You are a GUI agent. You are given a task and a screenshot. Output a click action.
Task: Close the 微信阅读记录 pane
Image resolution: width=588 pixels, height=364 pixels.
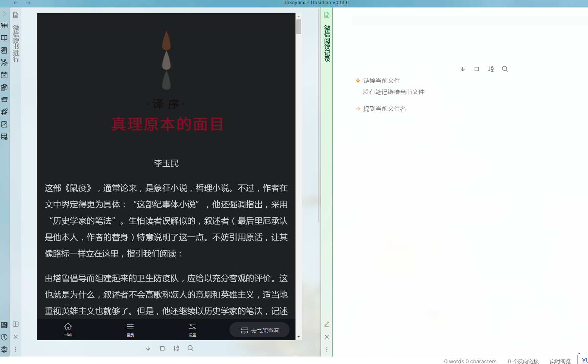click(327, 337)
